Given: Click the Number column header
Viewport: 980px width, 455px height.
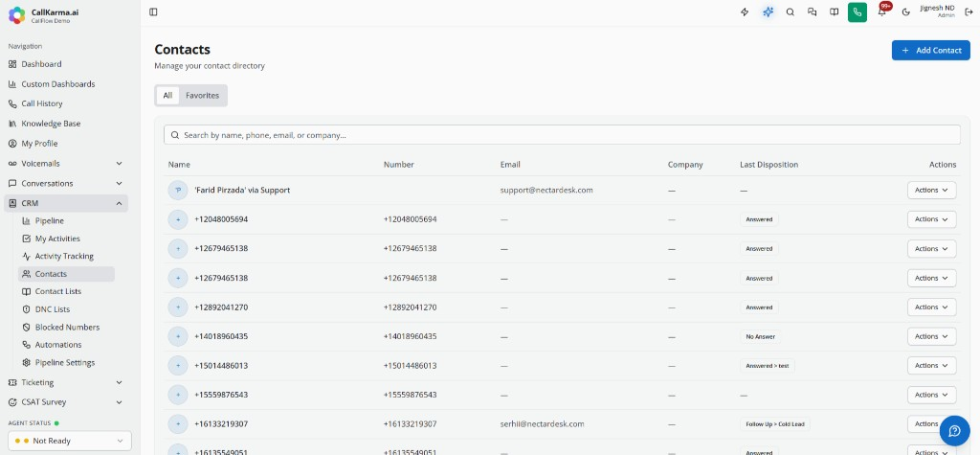Looking at the screenshot, I should pyautogui.click(x=399, y=165).
